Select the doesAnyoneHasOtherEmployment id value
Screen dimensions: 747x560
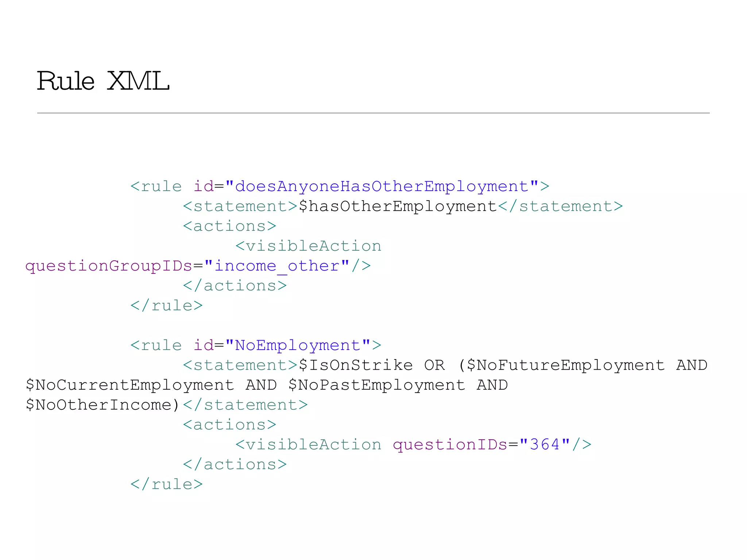pyautogui.click(x=382, y=186)
